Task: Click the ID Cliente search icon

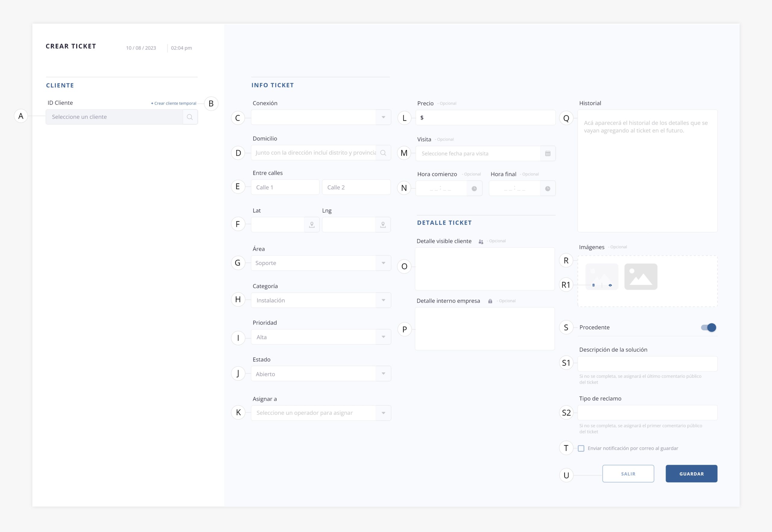Action: tap(190, 117)
